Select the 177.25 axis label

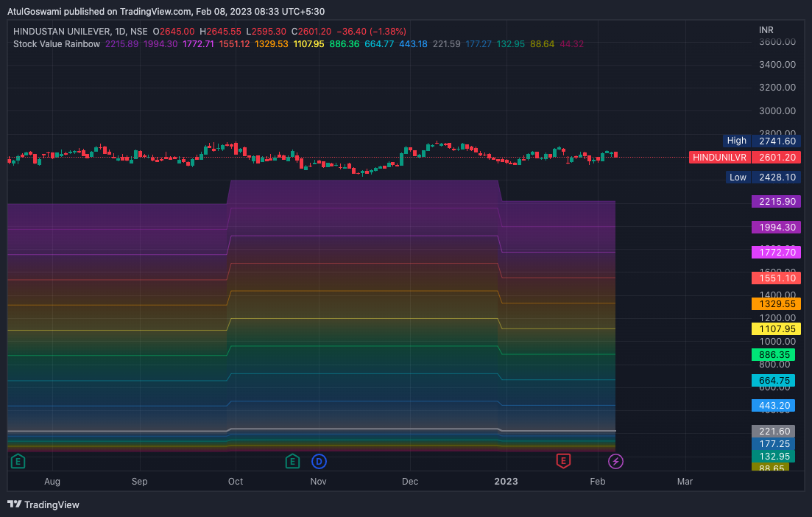pos(773,444)
